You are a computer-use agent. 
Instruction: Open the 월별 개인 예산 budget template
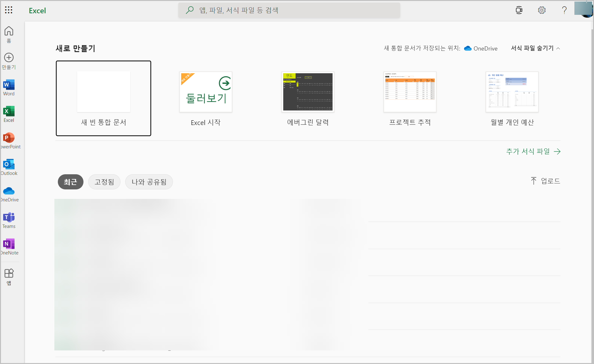tap(512, 99)
